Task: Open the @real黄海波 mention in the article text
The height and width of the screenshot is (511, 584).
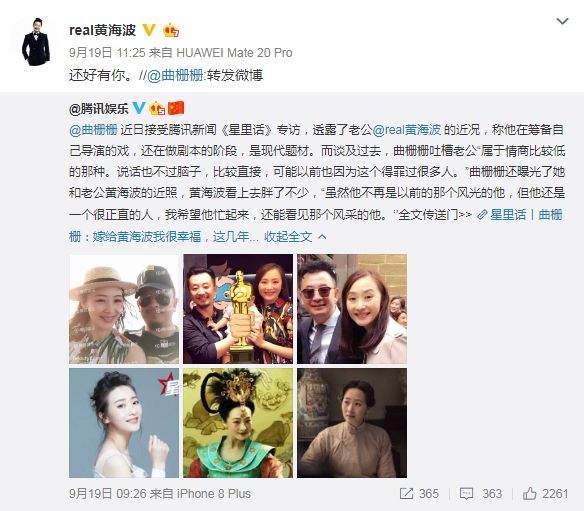Action: (x=407, y=130)
